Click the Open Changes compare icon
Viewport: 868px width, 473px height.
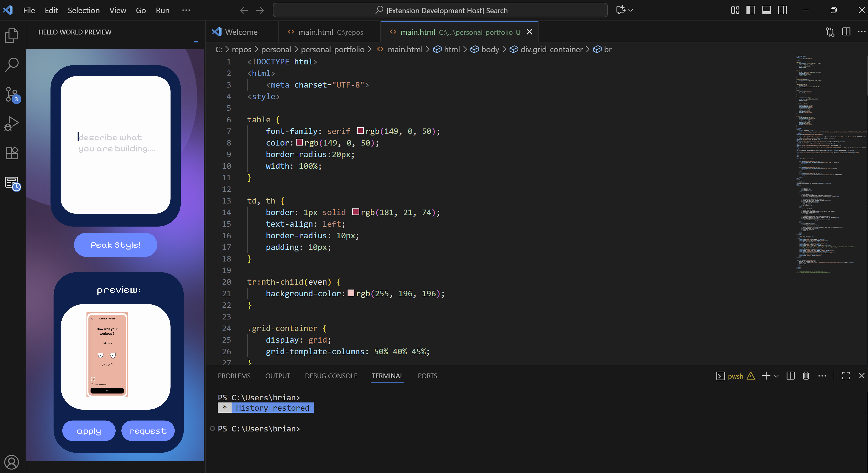point(830,32)
